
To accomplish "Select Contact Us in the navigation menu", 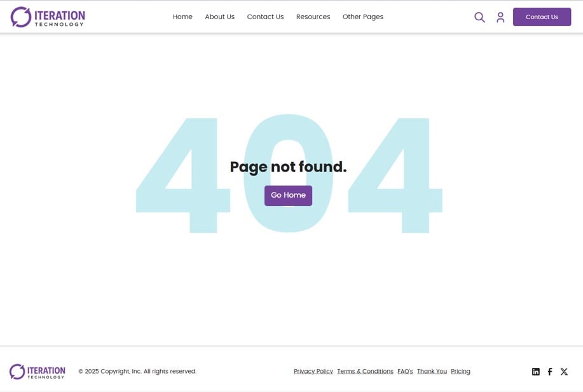I will click(266, 17).
